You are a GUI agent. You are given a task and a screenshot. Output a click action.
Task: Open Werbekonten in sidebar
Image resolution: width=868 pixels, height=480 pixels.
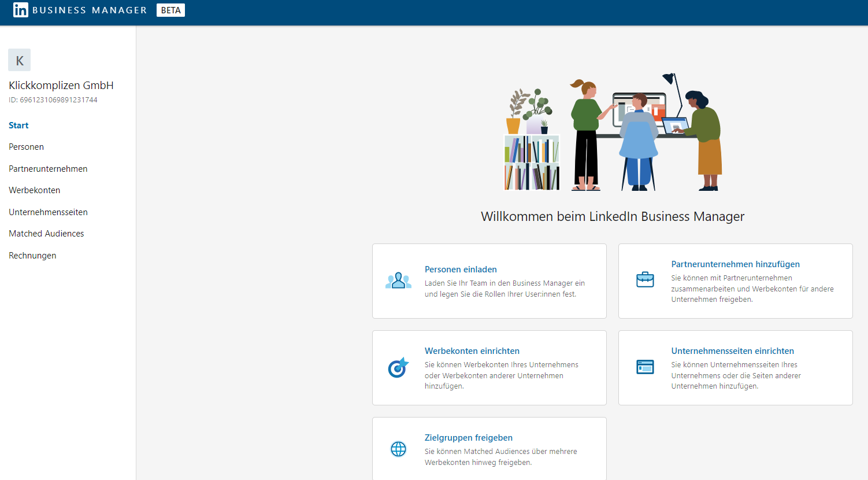point(35,190)
